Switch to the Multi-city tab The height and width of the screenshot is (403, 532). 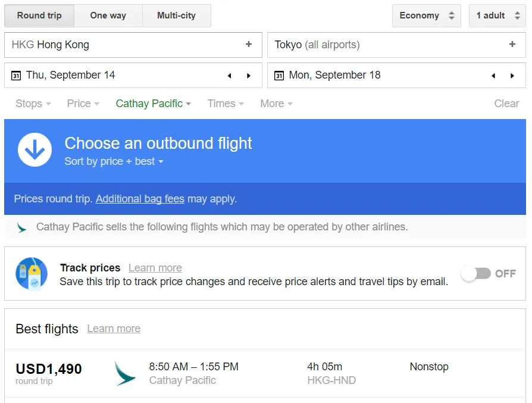(x=176, y=15)
